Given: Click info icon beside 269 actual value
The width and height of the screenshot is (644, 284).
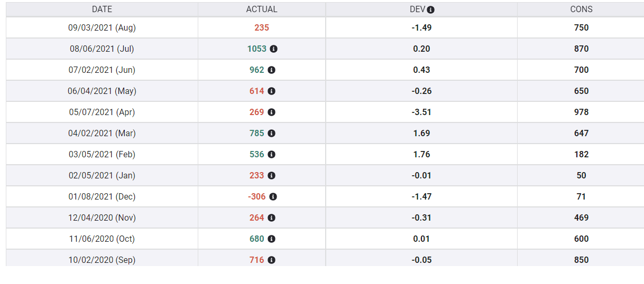Looking at the screenshot, I should coord(271,112).
